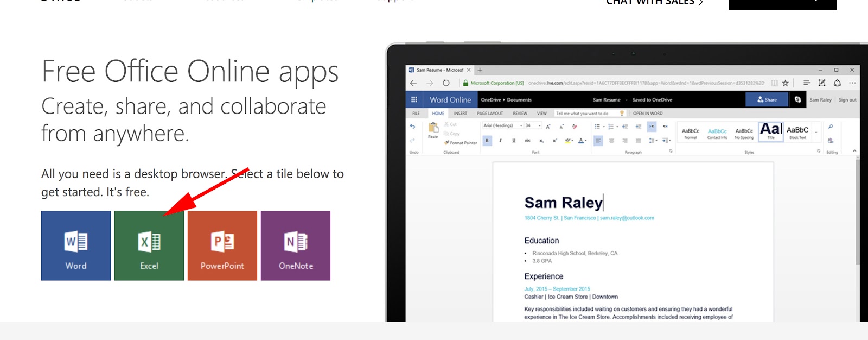Open the PowerPoint Online tile

pos(222,245)
